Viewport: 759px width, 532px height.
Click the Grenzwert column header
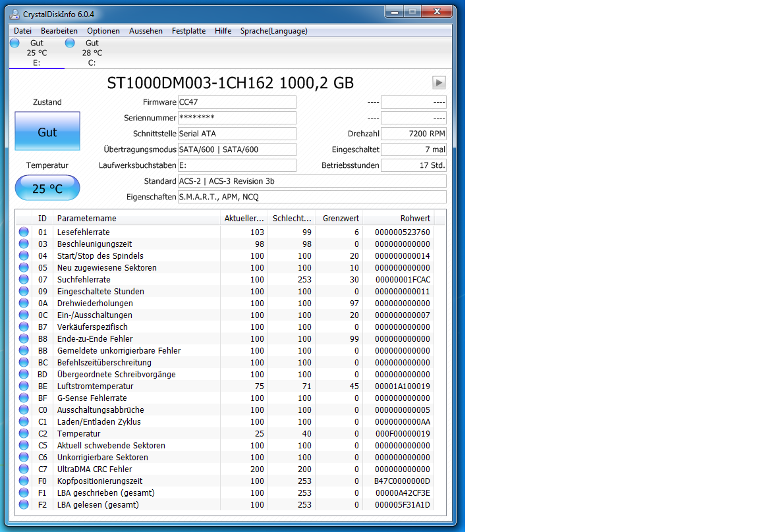click(x=339, y=218)
